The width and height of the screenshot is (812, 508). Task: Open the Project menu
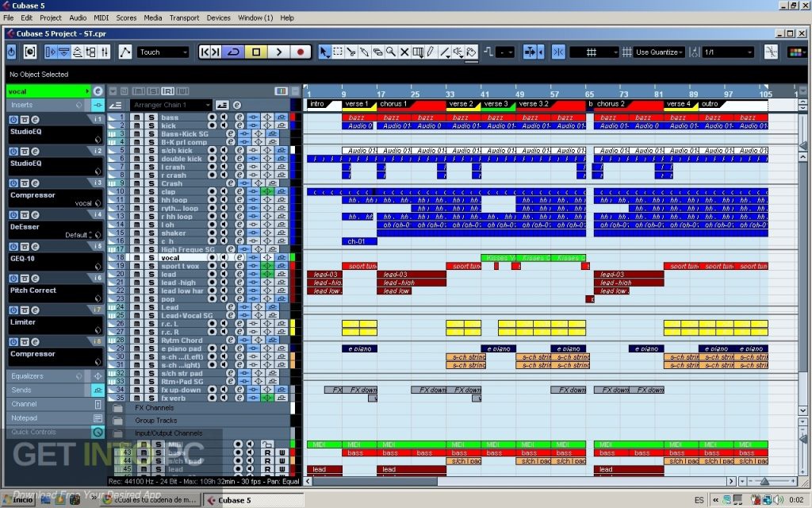[x=51, y=17]
